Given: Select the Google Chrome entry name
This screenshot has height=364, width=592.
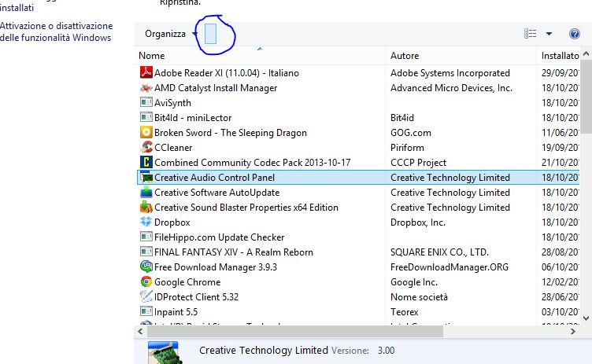Looking at the screenshot, I should (x=187, y=282).
